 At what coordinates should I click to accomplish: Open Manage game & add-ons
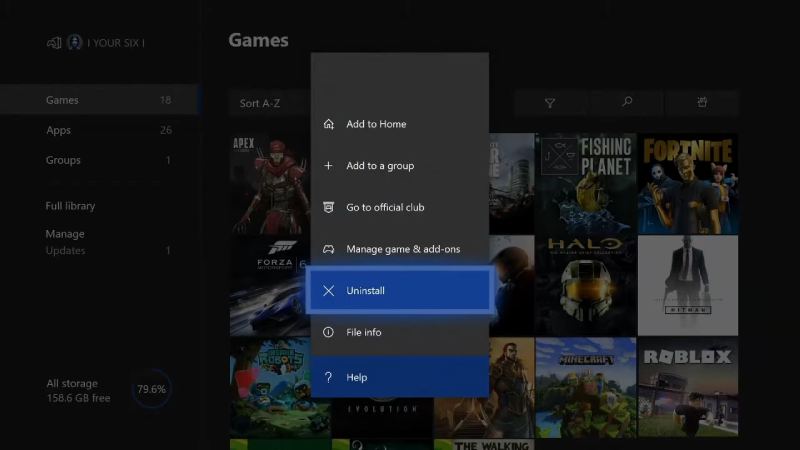tap(399, 249)
